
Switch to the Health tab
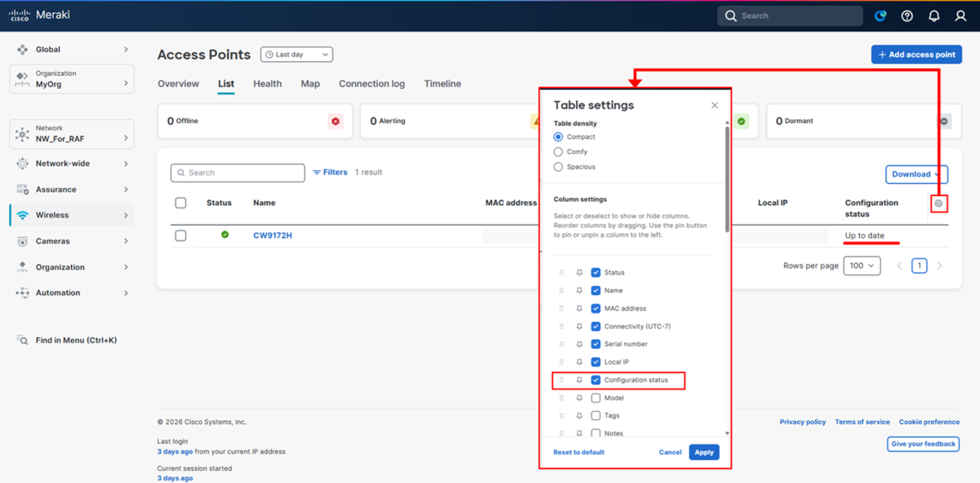(x=267, y=84)
